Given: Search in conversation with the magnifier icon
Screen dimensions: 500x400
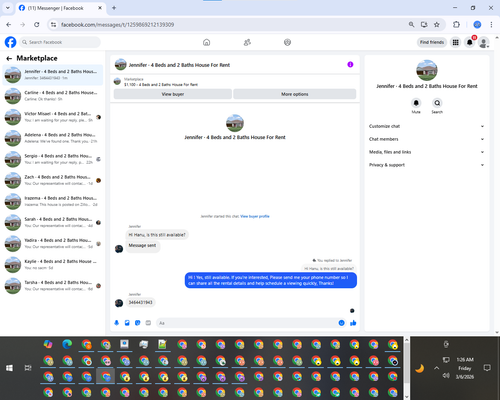Looking at the screenshot, I should coord(437,103).
